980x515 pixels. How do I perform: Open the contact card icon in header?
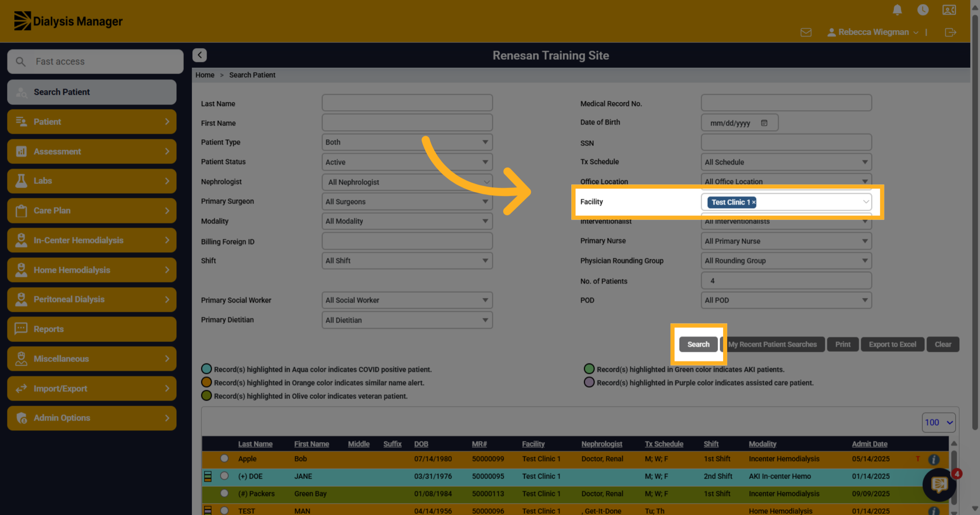[x=949, y=10]
